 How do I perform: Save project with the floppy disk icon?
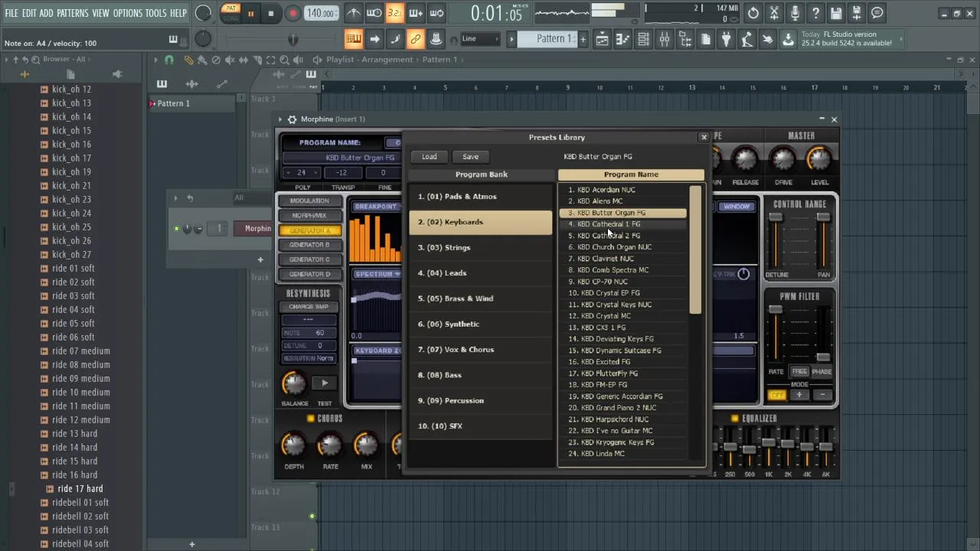(836, 13)
